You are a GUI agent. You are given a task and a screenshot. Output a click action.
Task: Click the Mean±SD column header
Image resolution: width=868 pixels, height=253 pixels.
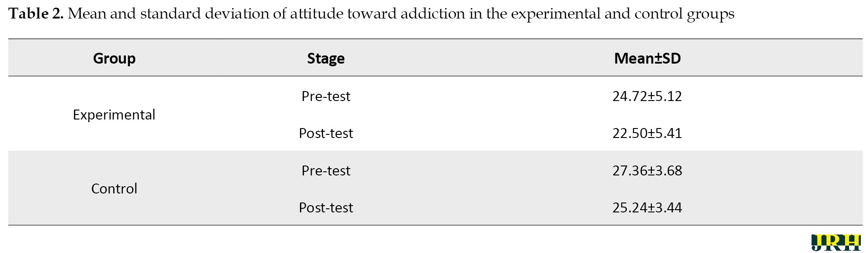(x=647, y=58)
